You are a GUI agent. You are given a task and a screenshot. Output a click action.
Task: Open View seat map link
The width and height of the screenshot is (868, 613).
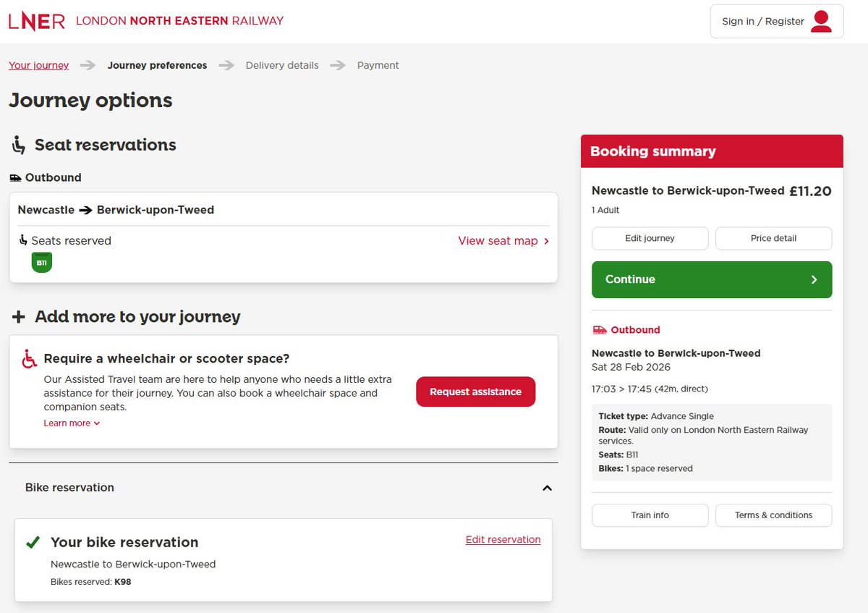click(x=503, y=241)
